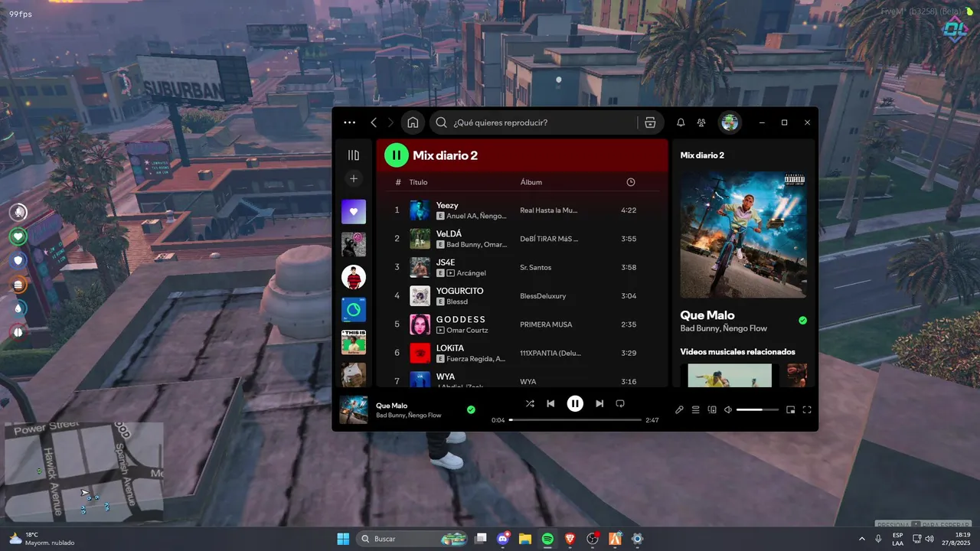The image size is (980, 551).
Task: Open Spotify's three-dots main menu
Action: point(350,122)
